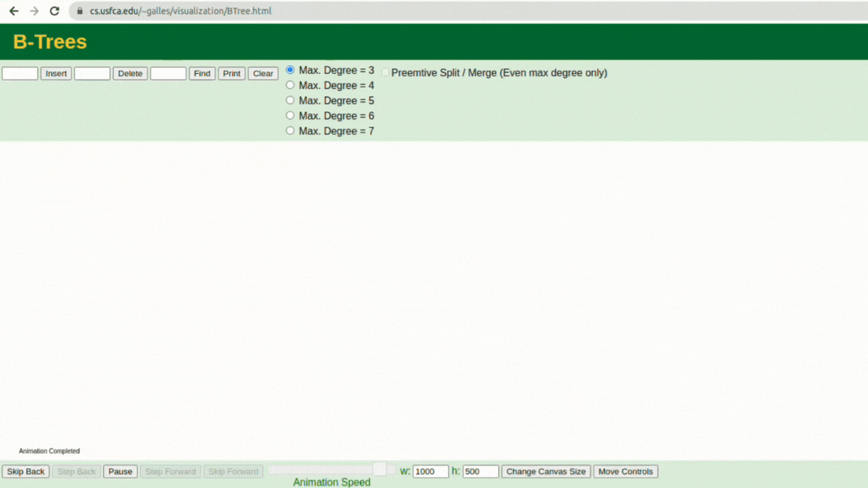Focus the canvas width input field

pos(431,471)
